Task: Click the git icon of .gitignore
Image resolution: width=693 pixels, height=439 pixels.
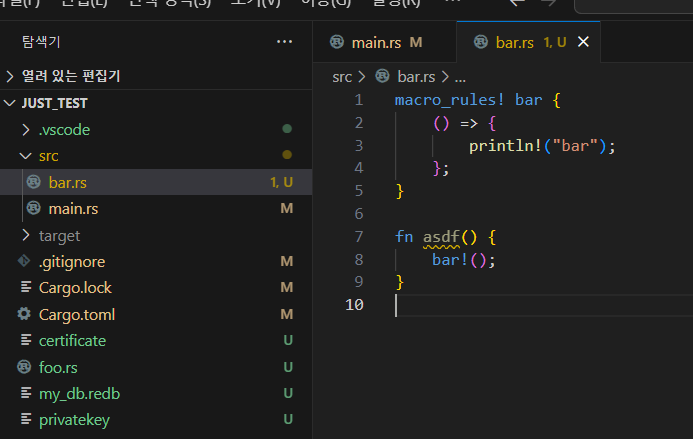Action: [24, 262]
